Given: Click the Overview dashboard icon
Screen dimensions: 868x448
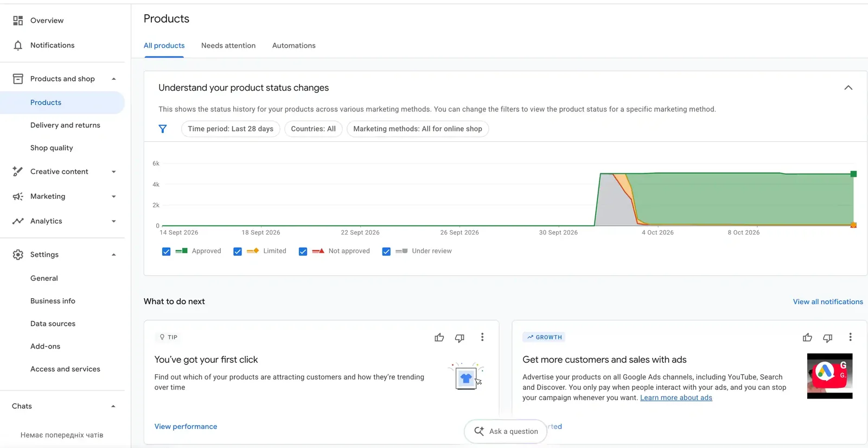Looking at the screenshot, I should tap(18, 21).
